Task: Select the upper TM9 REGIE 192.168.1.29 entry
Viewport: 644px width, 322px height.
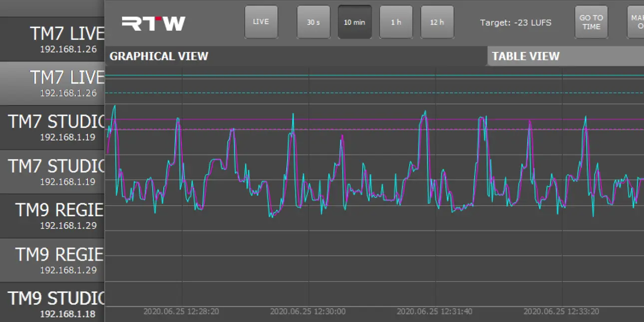Action: coord(52,216)
